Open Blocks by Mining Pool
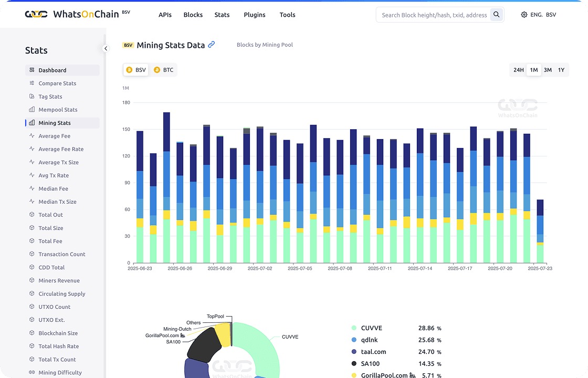Viewport: 588px width, 378px height. tap(265, 45)
